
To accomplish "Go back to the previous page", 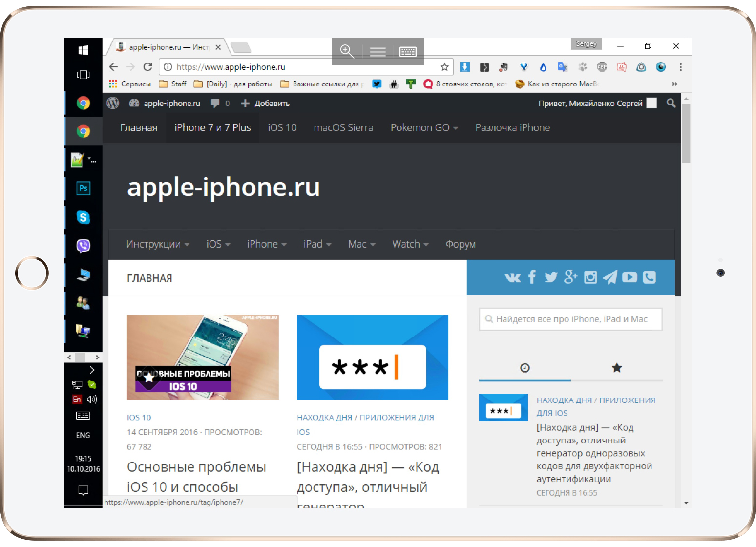I will [113, 67].
